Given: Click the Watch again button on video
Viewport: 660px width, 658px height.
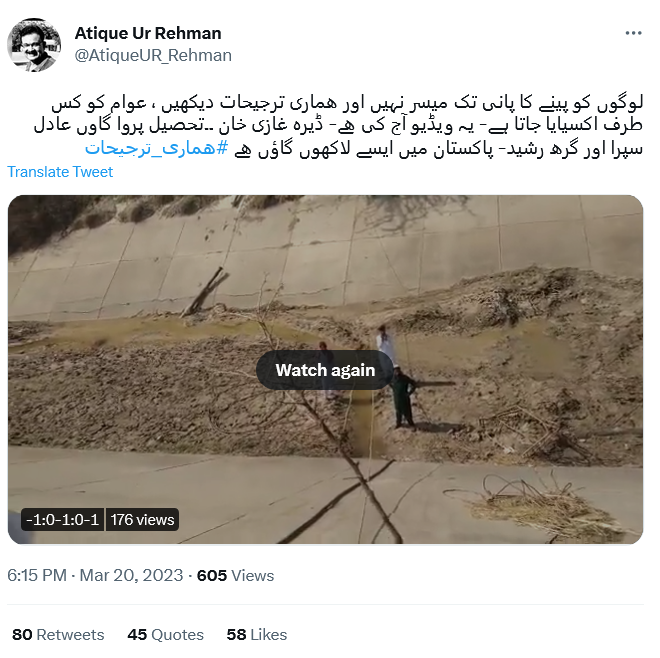Looking at the screenshot, I should pyautogui.click(x=325, y=370).
